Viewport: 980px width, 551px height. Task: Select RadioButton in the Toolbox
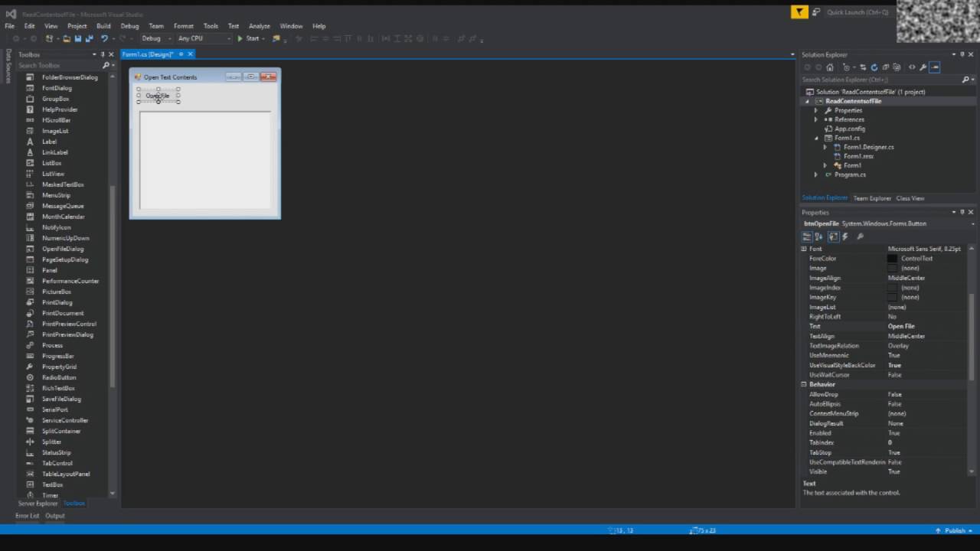point(59,377)
